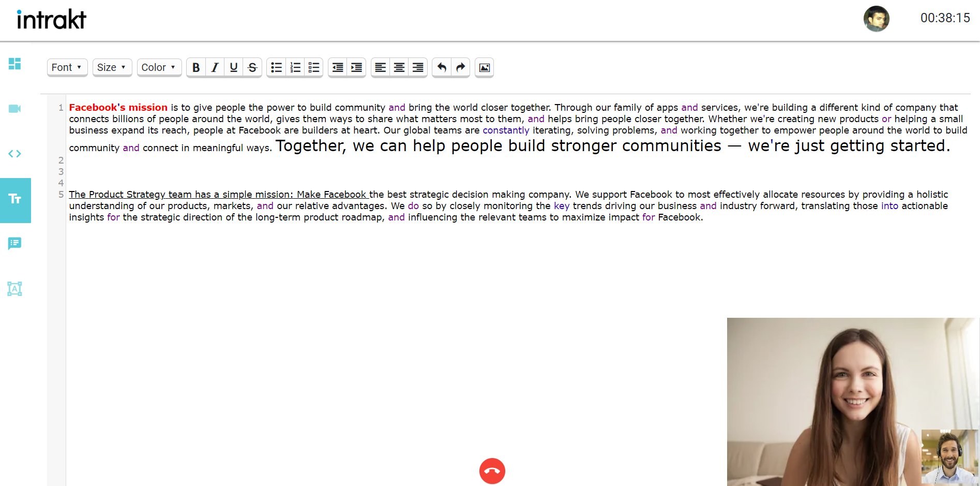Open the whiteboard text-frame sidebar icon
The width and height of the screenshot is (980, 486).
pyautogui.click(x=15, y=288)
